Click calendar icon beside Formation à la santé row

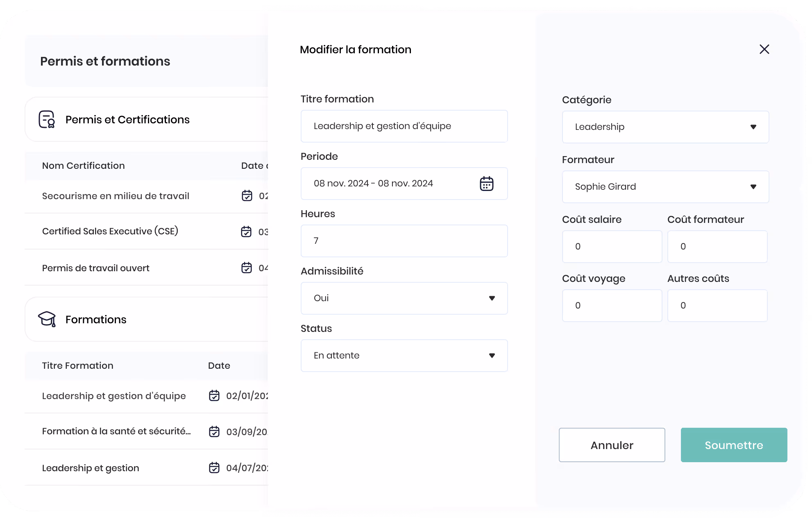click(214, 431)
